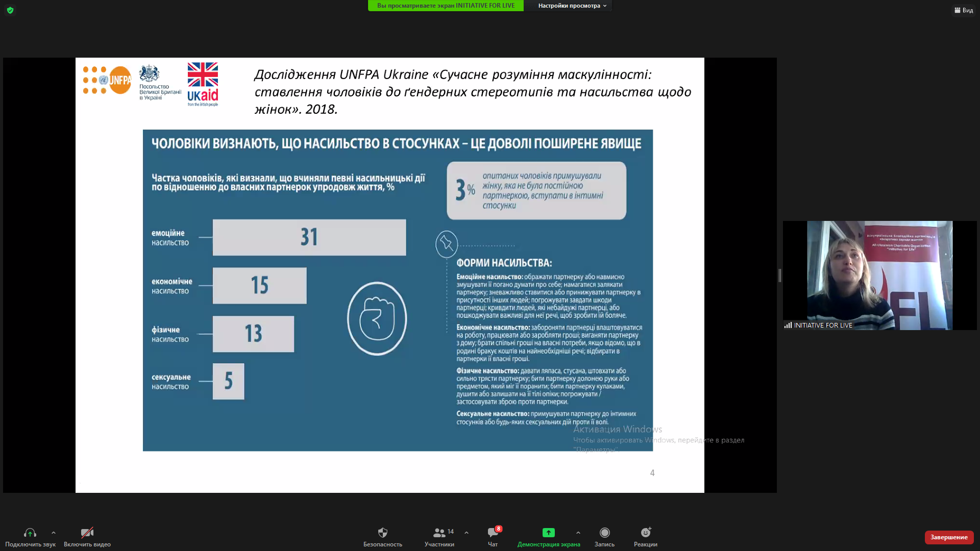Open the Настройки просмотра dropdown
This screenshot has width=980, height=551.
coord(572,6)
